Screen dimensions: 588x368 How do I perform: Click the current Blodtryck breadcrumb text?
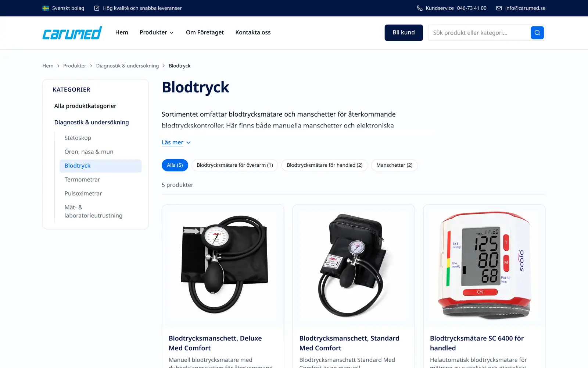(x=179, y=66)
